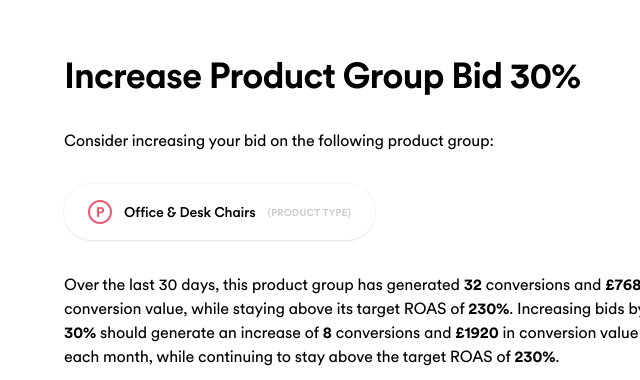
Task: Click the word Bid in the heading
Action: tap(477, 76)
